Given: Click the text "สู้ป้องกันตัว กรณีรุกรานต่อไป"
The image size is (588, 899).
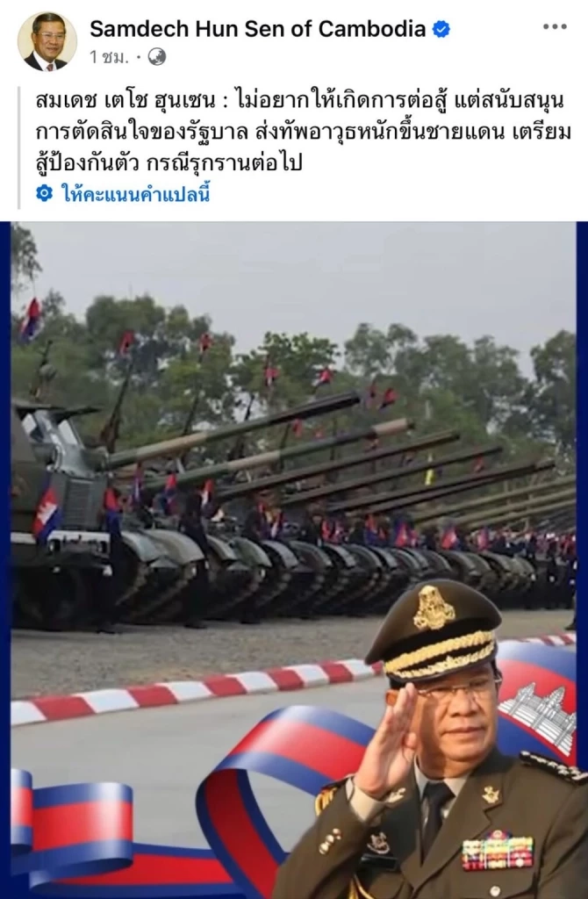Looking at the screenshot, I should pos(169,164).
